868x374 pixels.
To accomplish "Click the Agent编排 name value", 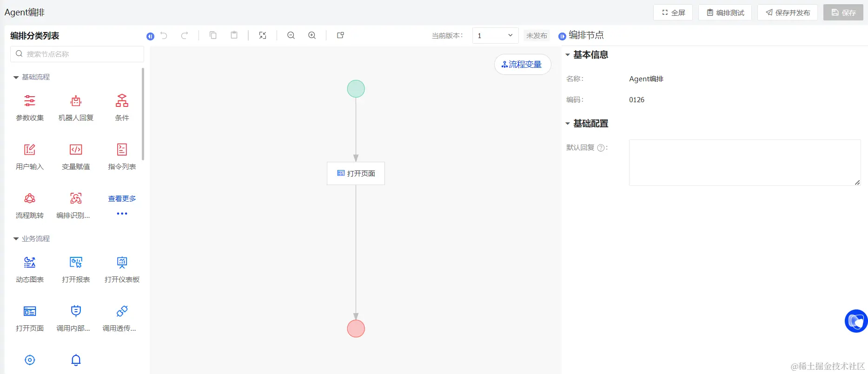I will 646,79.
